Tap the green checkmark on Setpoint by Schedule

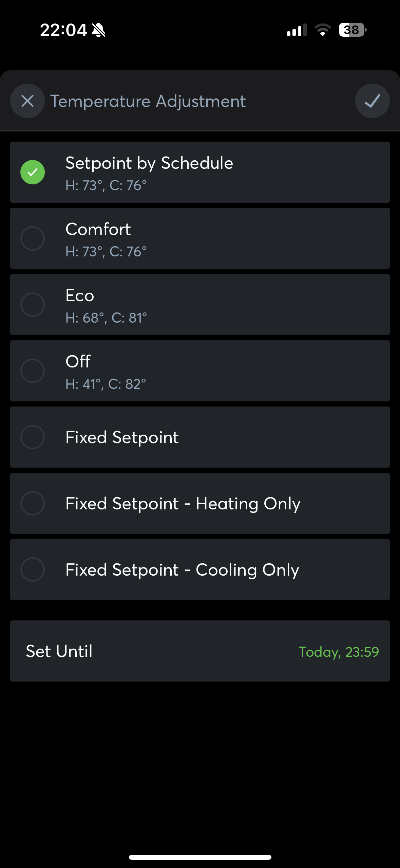point(33,172)
